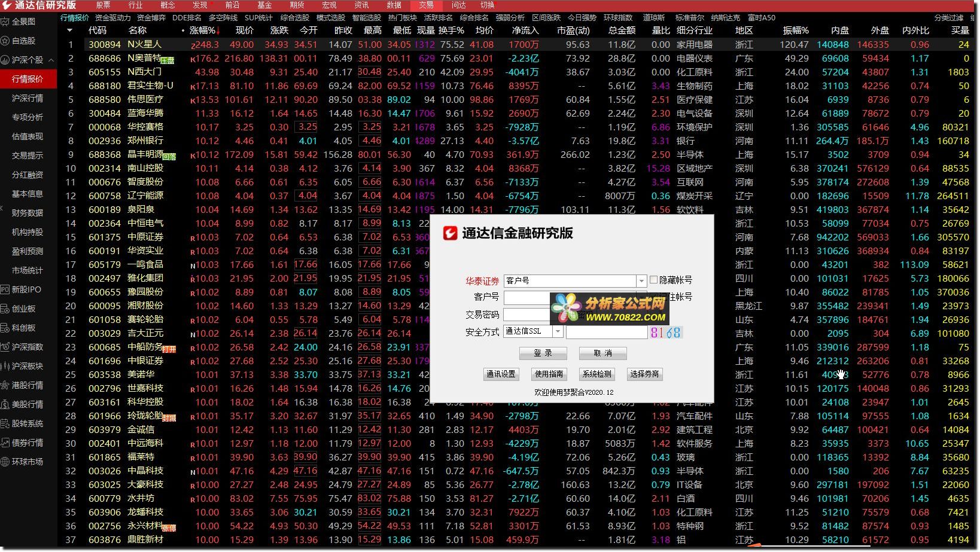Screen dimensions: 980x552
Task: Select 交易提示 in the sidebar submenu
Action: click(28, 155)
